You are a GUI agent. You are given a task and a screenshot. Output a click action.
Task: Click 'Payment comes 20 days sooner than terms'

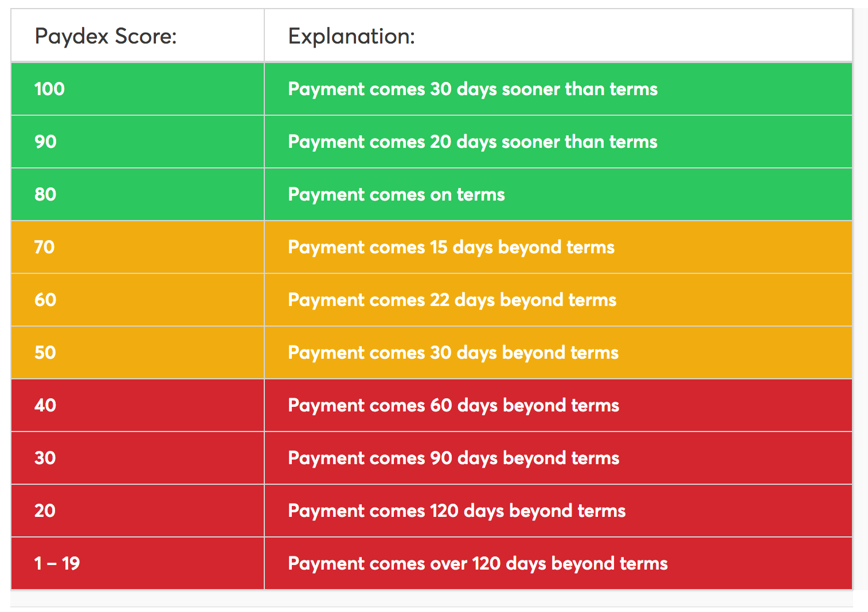coord(473,142)
